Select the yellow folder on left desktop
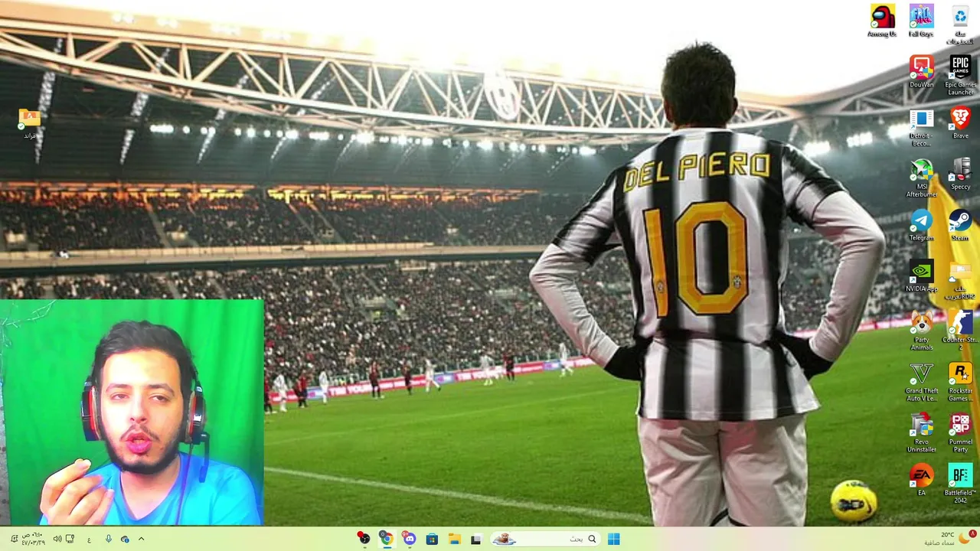This screenshot has width=980, height=551. [x=29, y=125]
